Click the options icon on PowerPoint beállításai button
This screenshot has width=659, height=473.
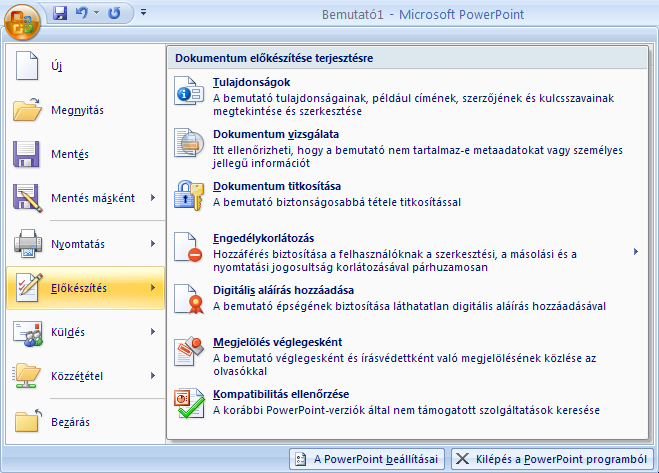tap(300, 459)
